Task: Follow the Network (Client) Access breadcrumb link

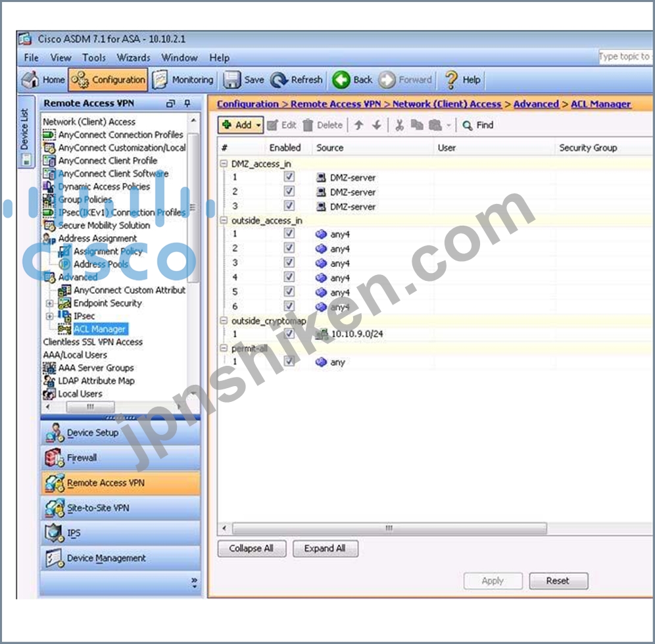Action: click(447, 104)
